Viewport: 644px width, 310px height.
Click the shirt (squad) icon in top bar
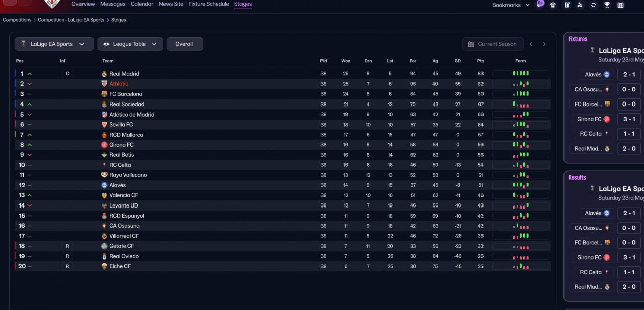pyautogui.click(x=553, y=5)
